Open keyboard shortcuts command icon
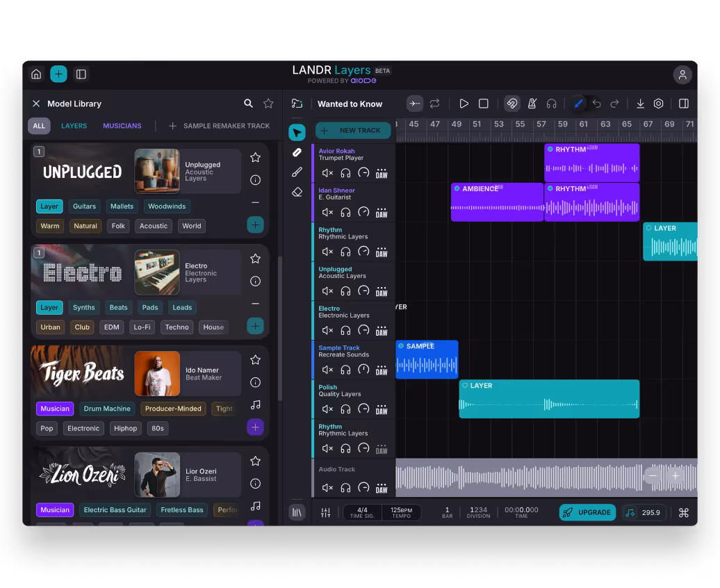The width and height of the screenshot is (720, 588). [684, 513]
